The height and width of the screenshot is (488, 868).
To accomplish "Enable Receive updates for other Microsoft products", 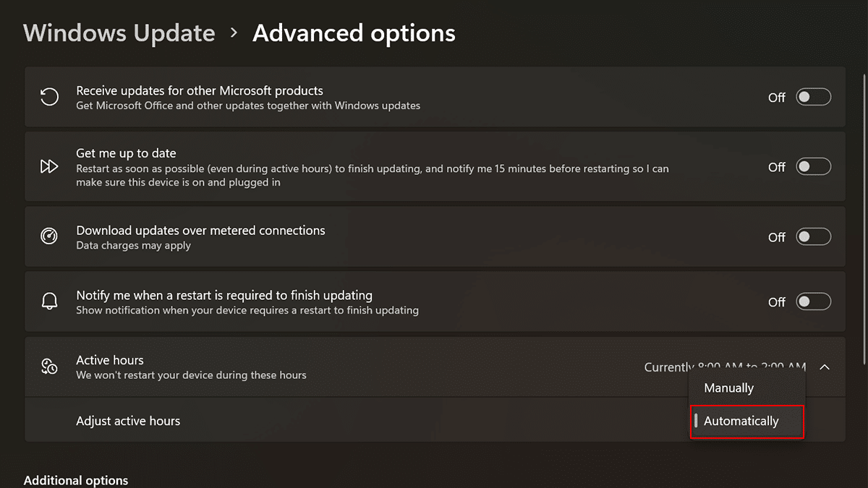I will [813, 97].
